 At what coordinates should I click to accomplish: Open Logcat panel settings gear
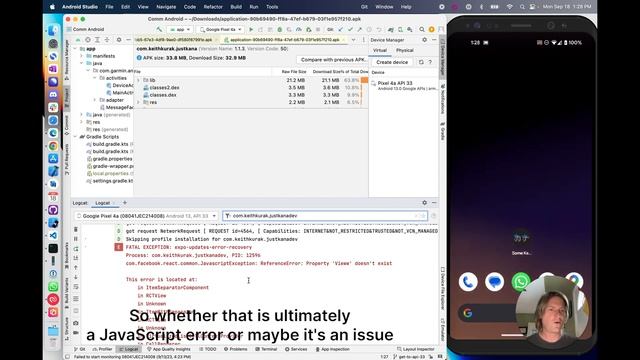(x=424, y=203)
